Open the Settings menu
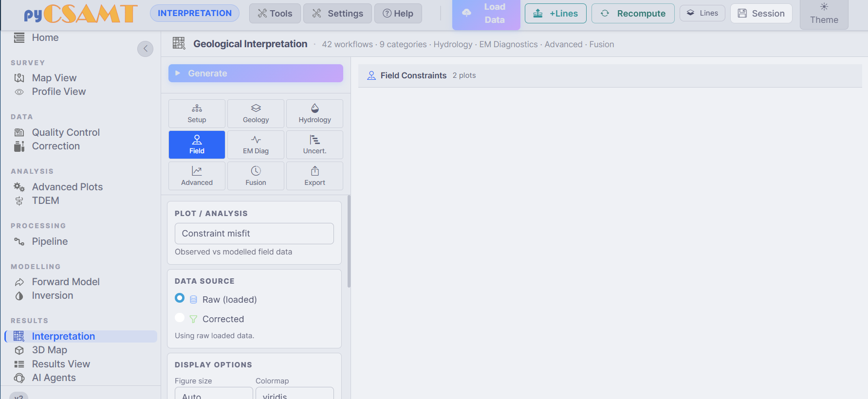Image resolution: width=868 pixels, height=399 pixels. point(337,14)
